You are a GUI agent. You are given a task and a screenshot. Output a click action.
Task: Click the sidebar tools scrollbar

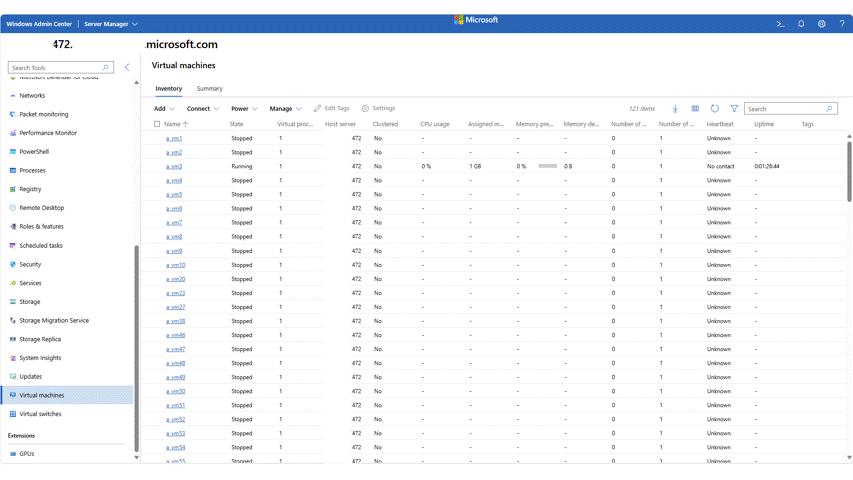[x=137, y=348]
